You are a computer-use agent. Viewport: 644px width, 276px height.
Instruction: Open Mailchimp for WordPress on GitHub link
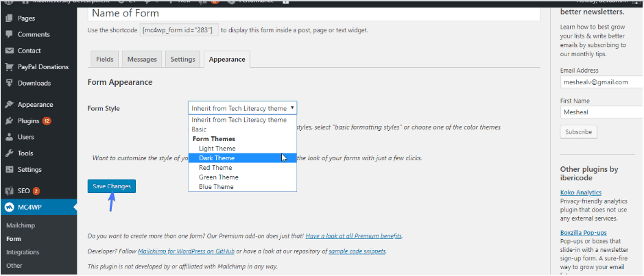[186, 251]
